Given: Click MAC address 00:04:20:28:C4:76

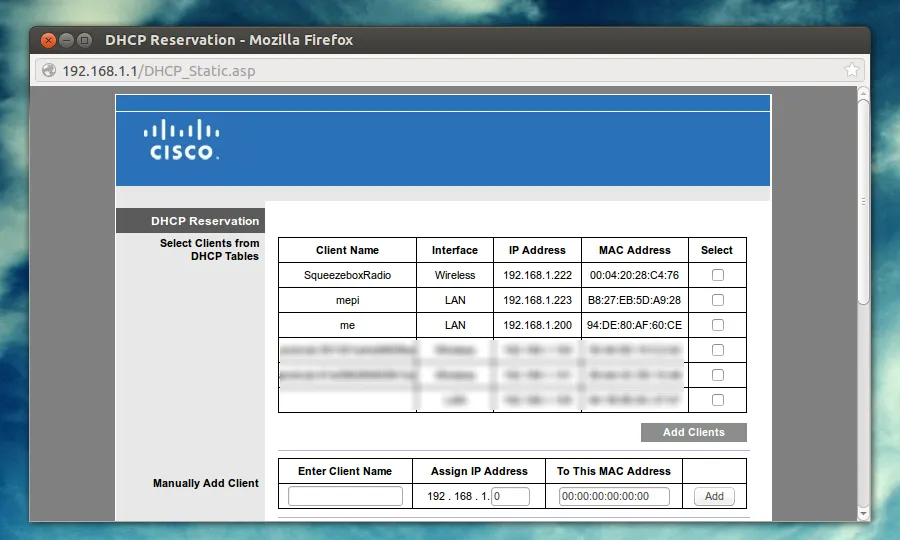Looking at the screenshot, I should [x=634, y=275].
